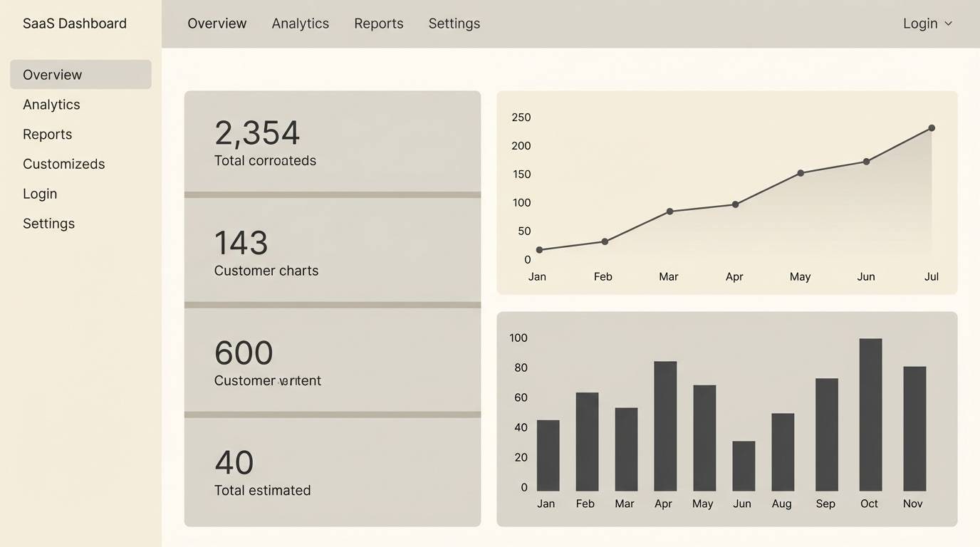Viewport: 980px width, 547px height.
Task: Select Login from the sidebar menu
Action: (x=39, y=193)
